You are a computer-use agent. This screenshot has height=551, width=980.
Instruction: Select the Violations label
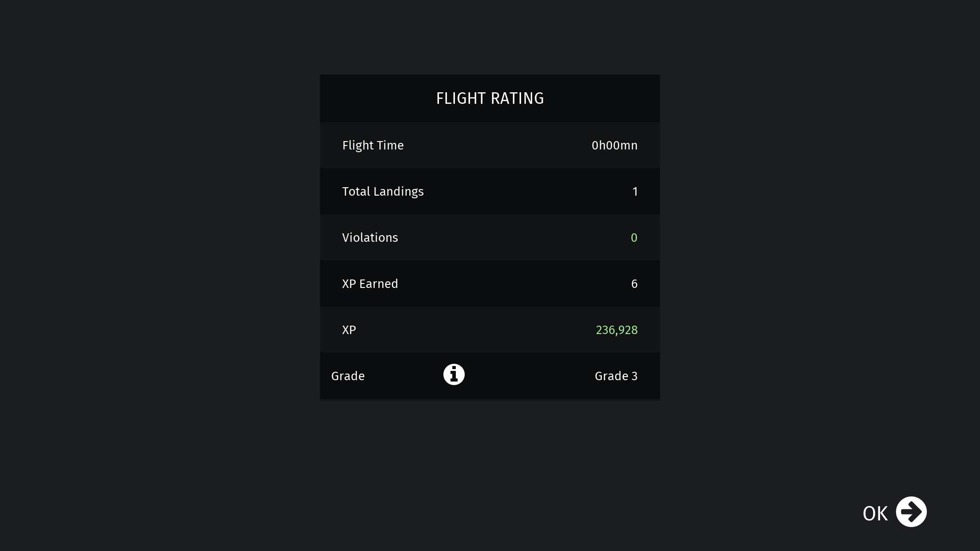pos(370,238)
